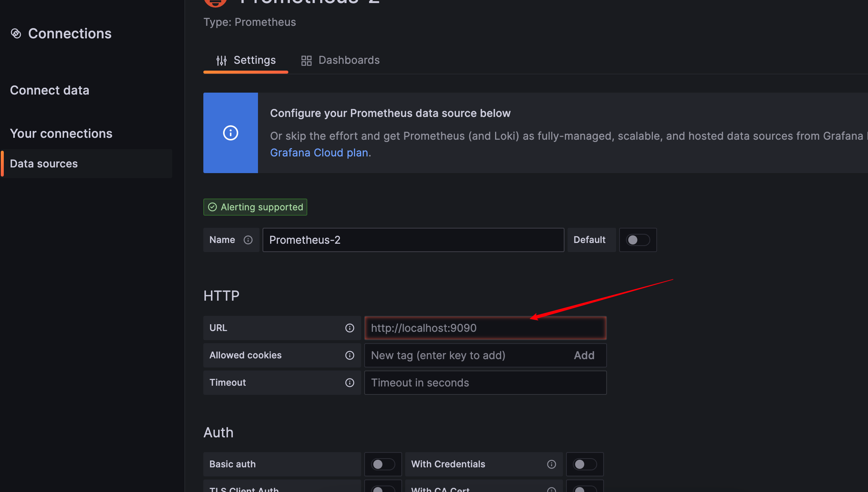Click the Default label
Viewport: 868px width, 492px height.
590,240
